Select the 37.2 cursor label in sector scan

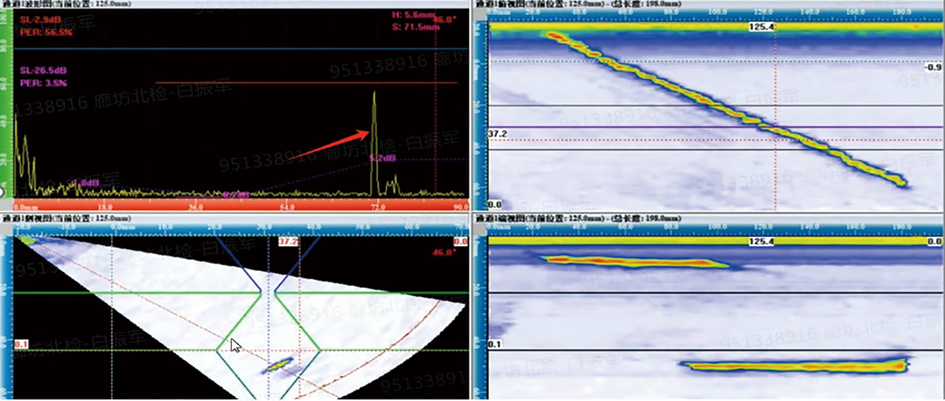pyautogui.click(x=288, y=242)
